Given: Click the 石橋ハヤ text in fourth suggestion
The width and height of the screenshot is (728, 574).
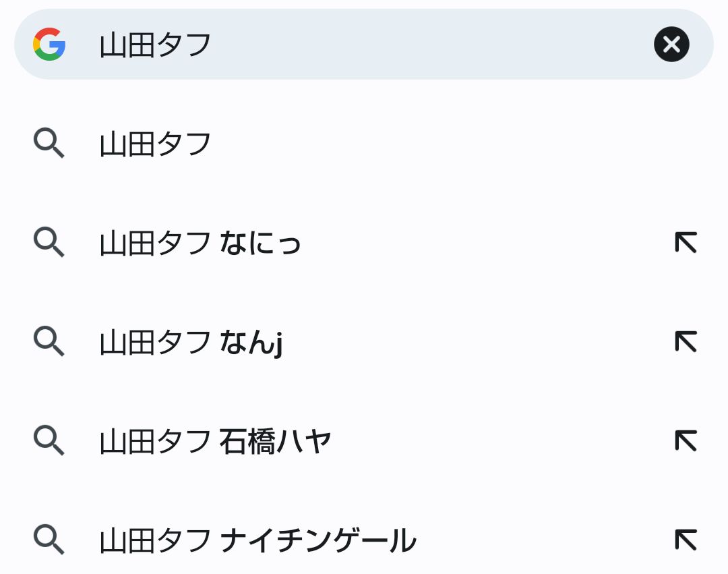Looking at the screenshot, I should pos(275,441).
